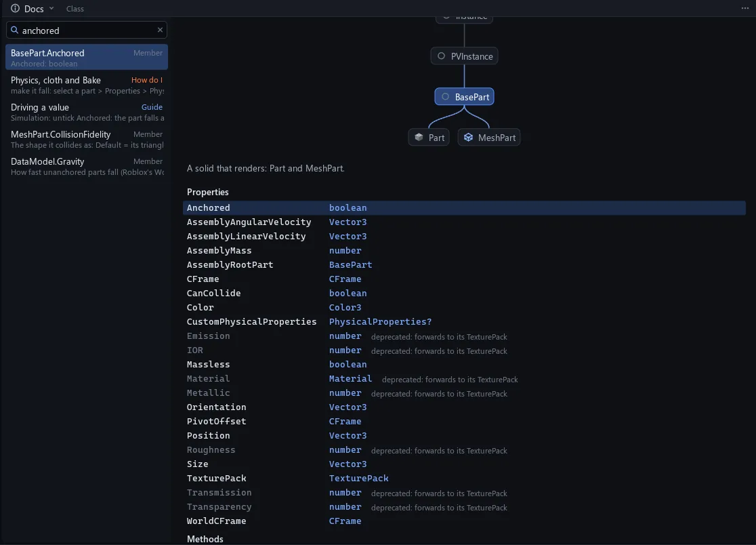This screenshot has width=756, height=545.
Task: Select the Position property
Action: pyautogui.click(x=208, y=435)
